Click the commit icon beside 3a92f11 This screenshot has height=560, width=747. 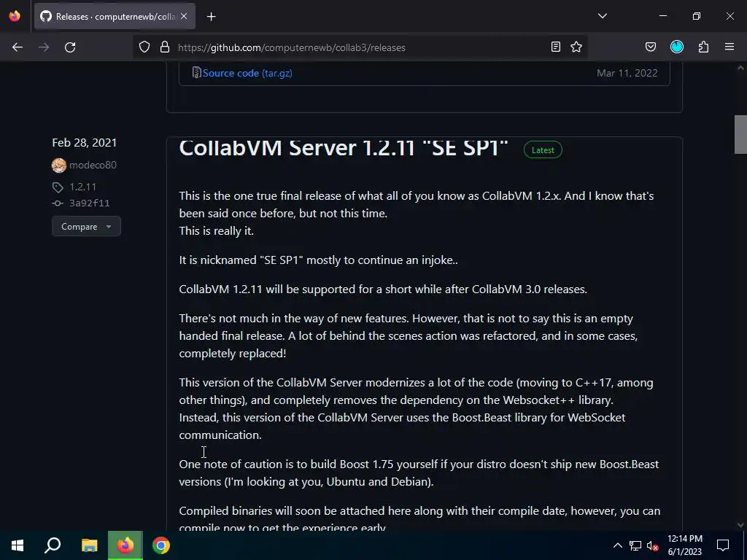pos(58,203)
